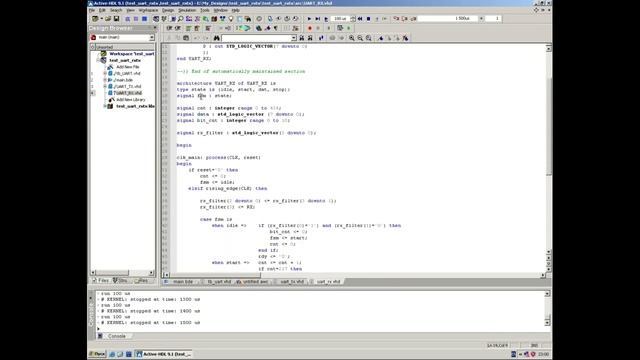Close the Design Browser panel
The height and width of the screenshot is (360, 640).
155,28
